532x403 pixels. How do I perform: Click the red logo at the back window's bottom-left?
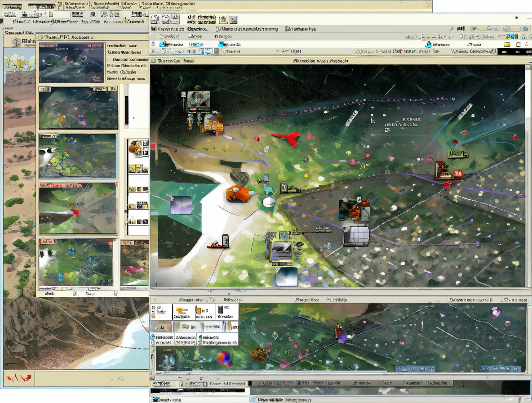[x=19, y=377]
